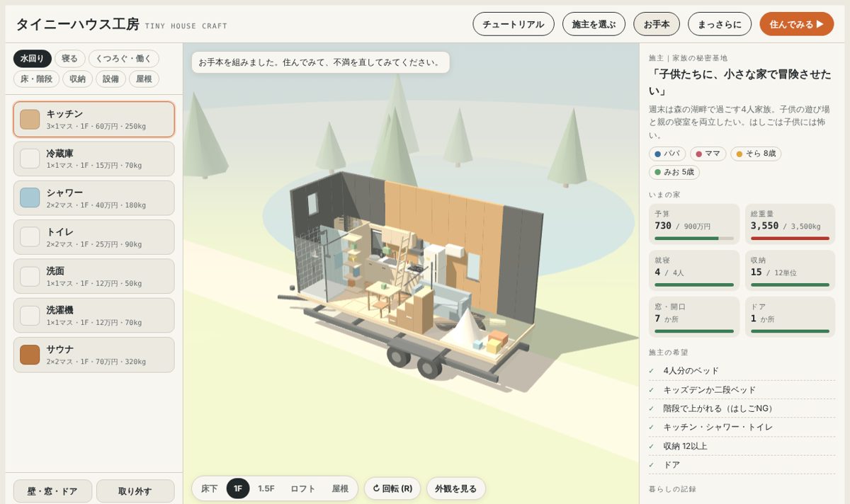Click the ドア wish checkmark
The height and width of the screenshot is (504, 850).
coord(652,465)
